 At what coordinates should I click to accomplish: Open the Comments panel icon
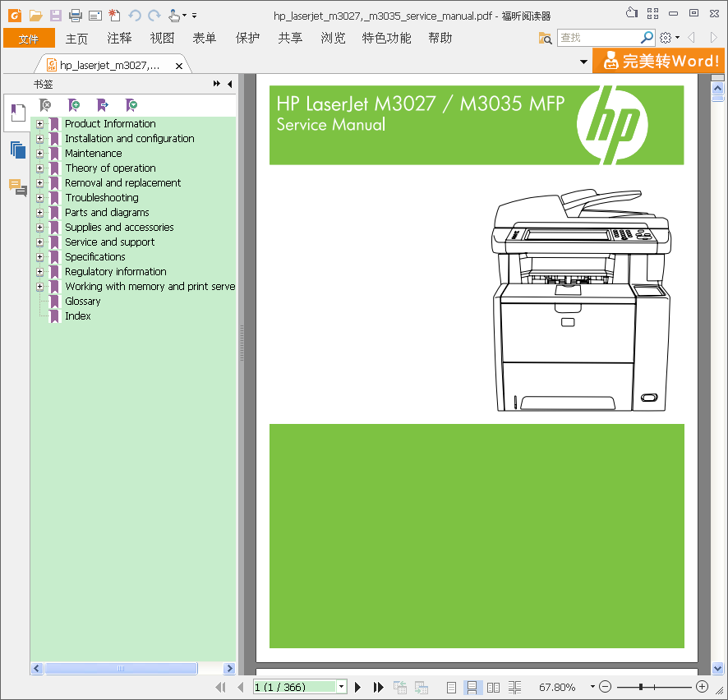click(17, 187)
